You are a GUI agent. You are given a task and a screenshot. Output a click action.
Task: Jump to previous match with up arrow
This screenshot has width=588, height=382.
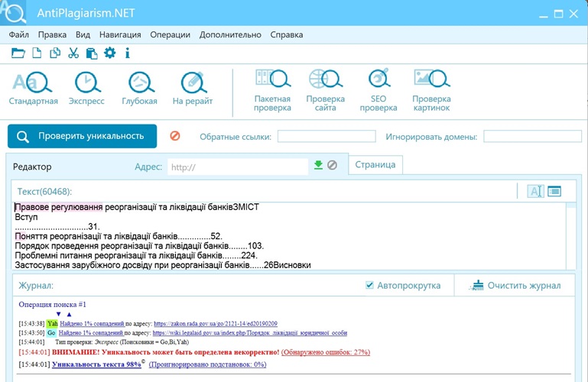coord(69,314)
